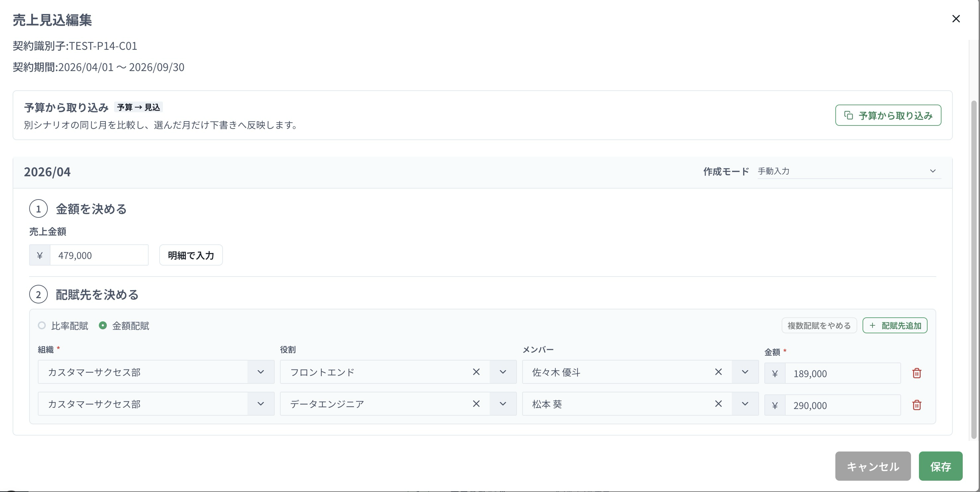This screenshot has width=980, height=492.
Task: Clear member 佐々木 優斗 selection
Action: click(x=718, y=372)
